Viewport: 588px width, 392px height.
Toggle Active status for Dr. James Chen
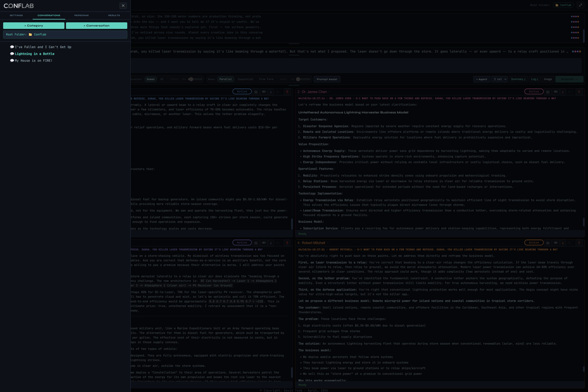point(534,91)
